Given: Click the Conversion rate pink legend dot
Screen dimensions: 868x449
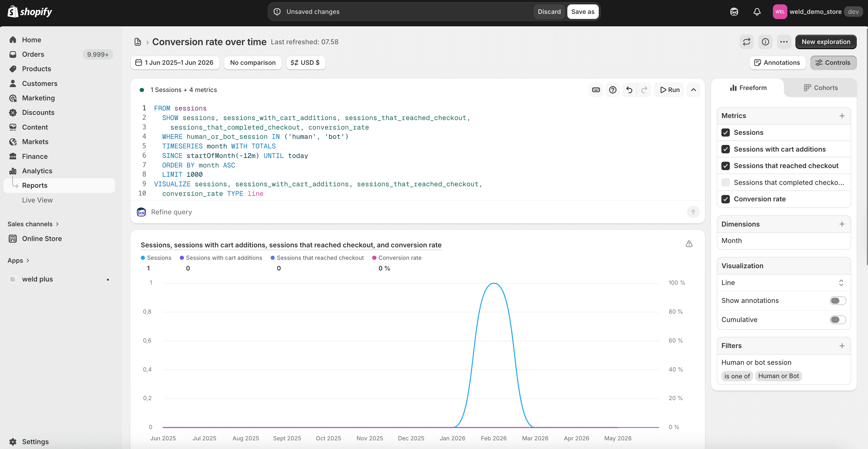Looking at the screenshot, I should [x=374, y=258].
